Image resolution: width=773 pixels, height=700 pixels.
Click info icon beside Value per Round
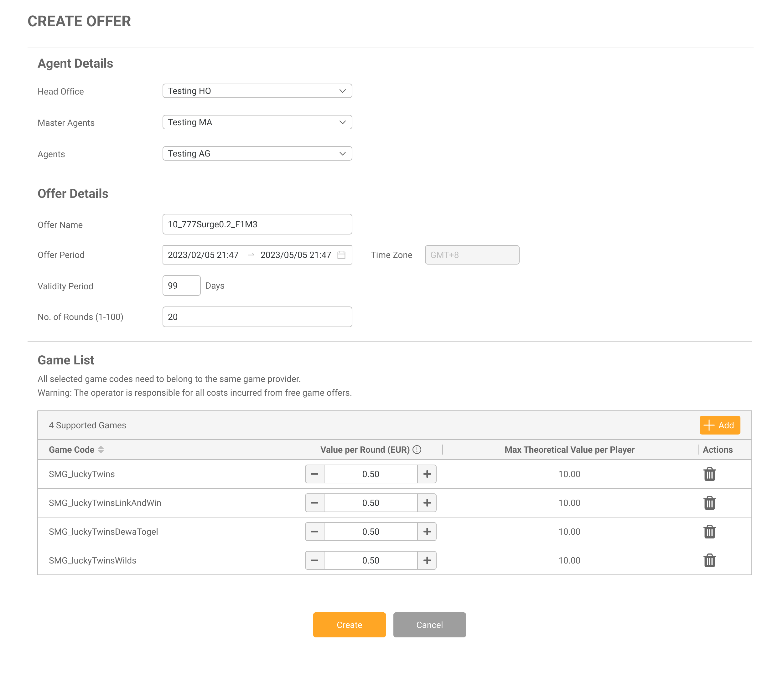click(x=417, y=450)
